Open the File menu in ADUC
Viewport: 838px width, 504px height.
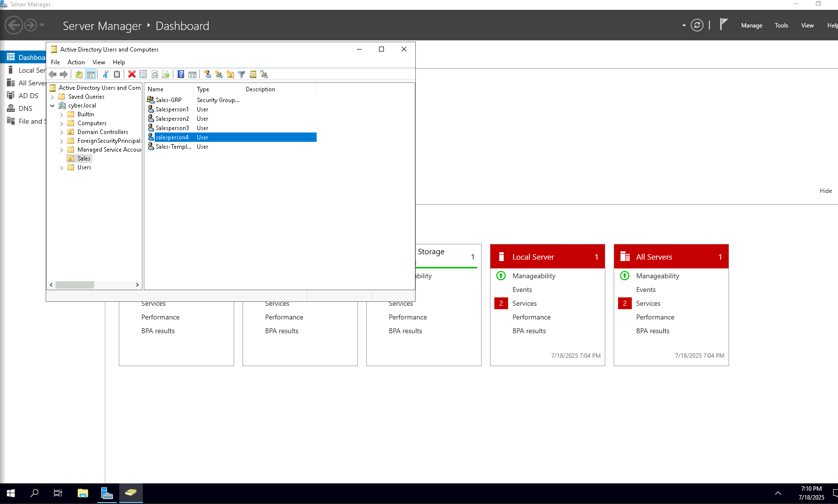pyautogui.click(x=55, y=62)
